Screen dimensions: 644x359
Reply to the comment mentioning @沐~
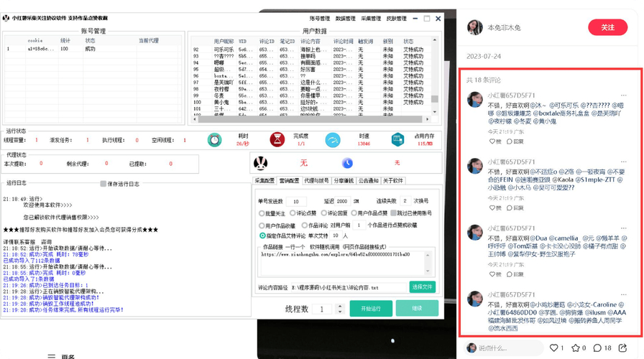(515, 141)
